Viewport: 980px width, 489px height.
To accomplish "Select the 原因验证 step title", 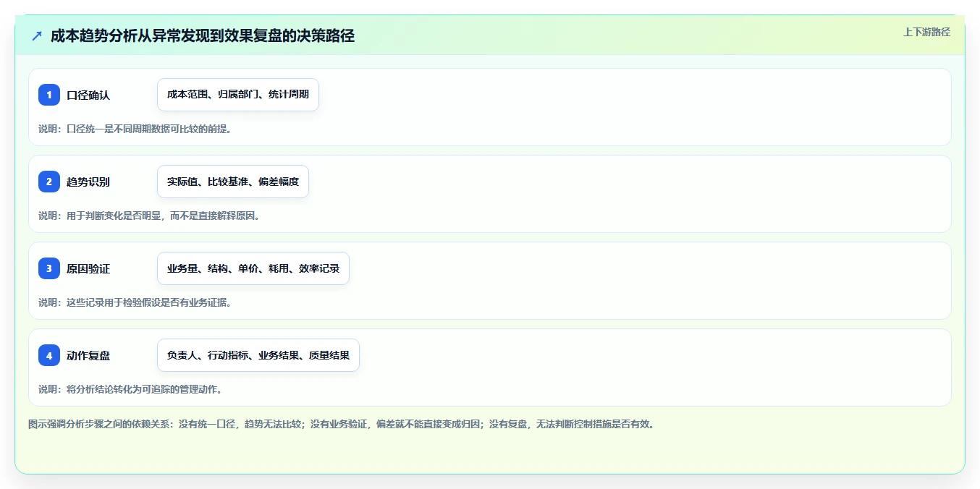I will (88, 268).
